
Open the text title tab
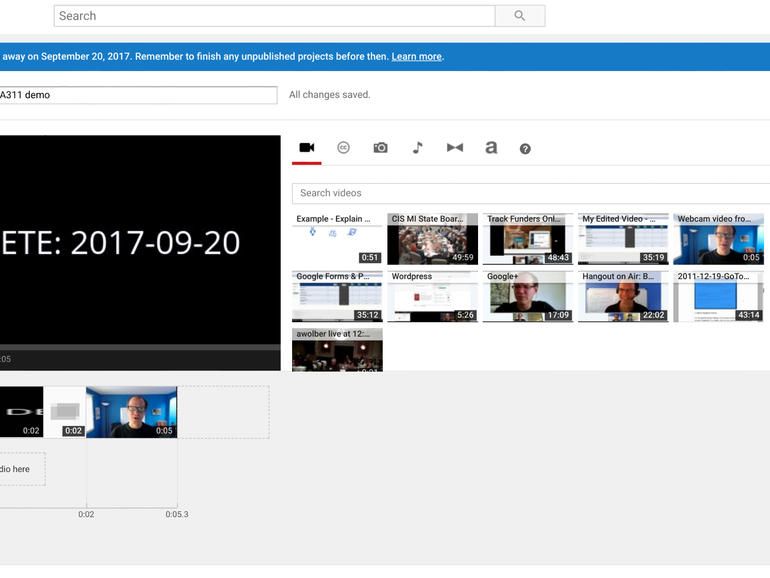click(491, 148)
